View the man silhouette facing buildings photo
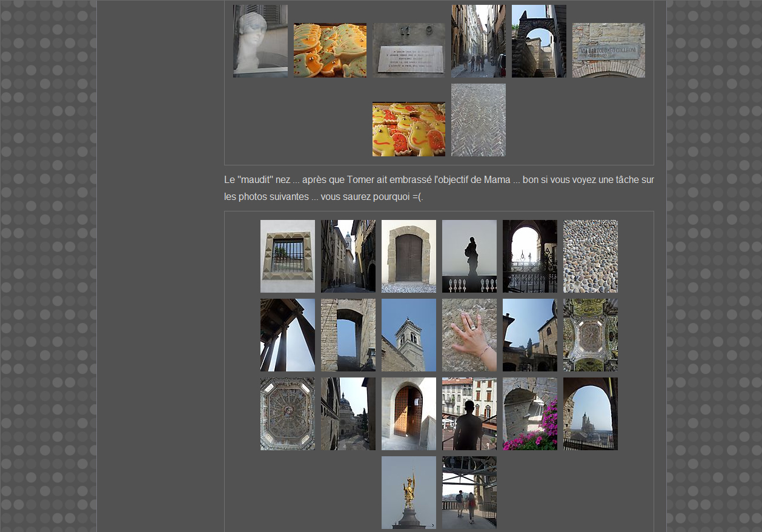The height and width of the screenshot is (532, 762). click(x=469, y=414)
